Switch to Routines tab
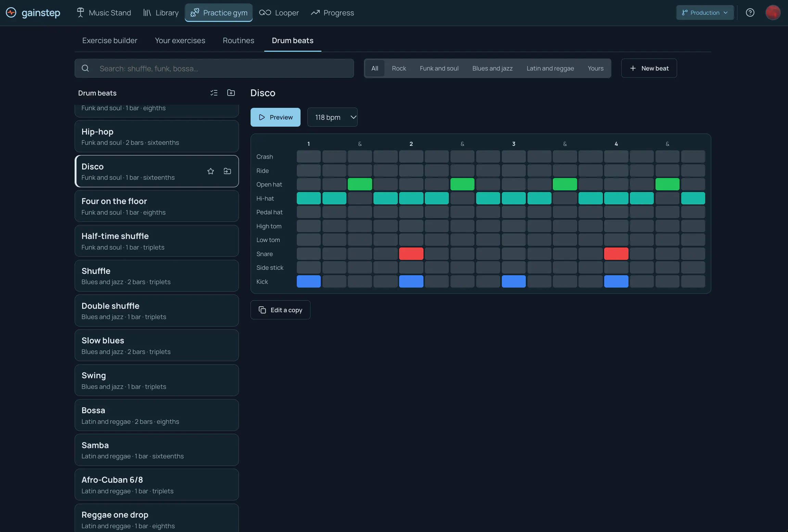 coord(238,40)
